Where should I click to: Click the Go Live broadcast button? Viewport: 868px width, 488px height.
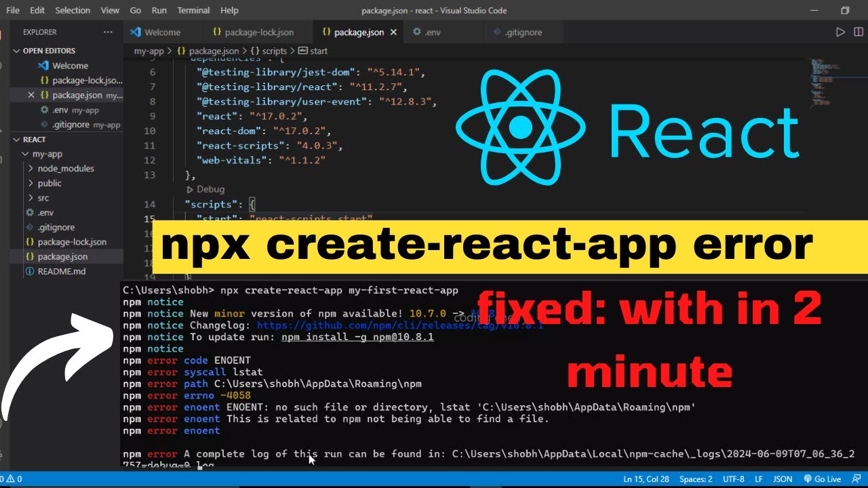pyautogui.click(x=823, y=479)
